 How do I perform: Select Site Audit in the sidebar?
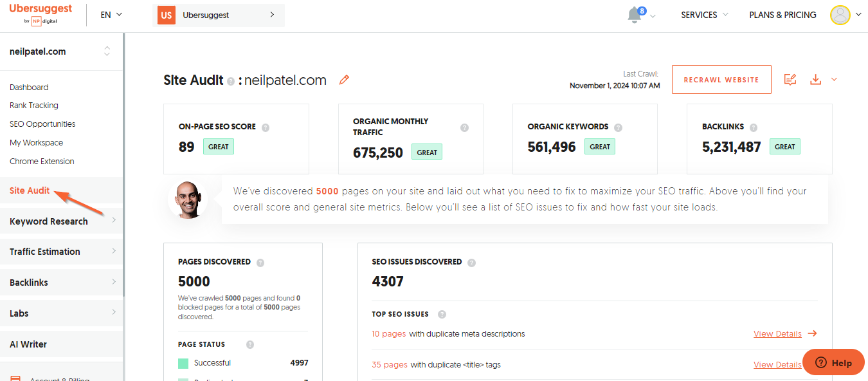pyautogui.click(x=30, y=190)
